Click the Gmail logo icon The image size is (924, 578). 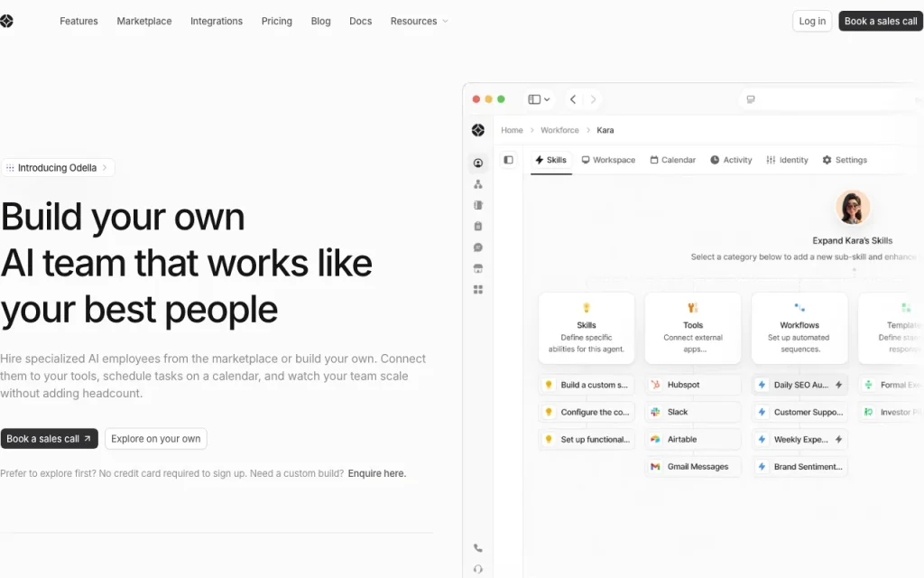click(655, 467)
